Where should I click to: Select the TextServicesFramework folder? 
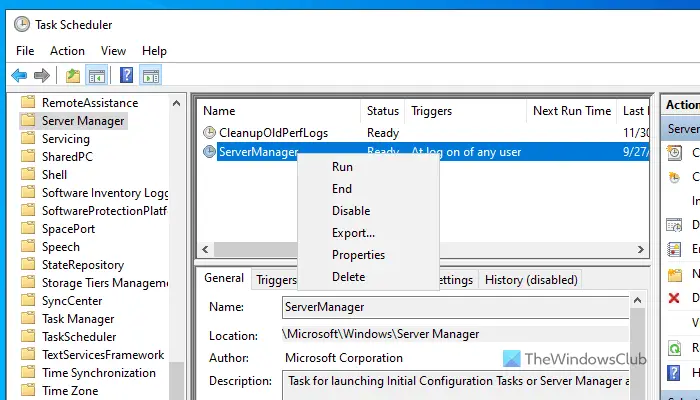pos(103,354)
